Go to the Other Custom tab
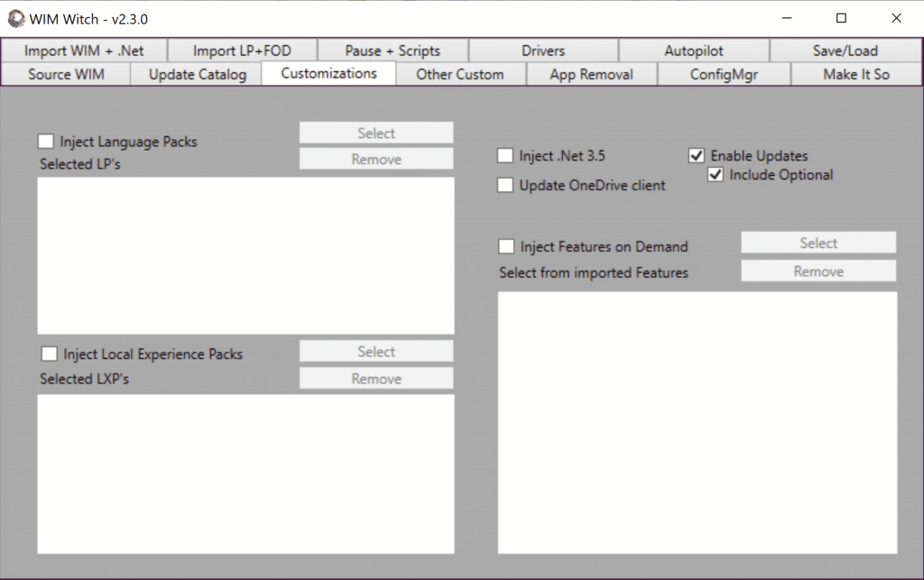 coord(460,74)
